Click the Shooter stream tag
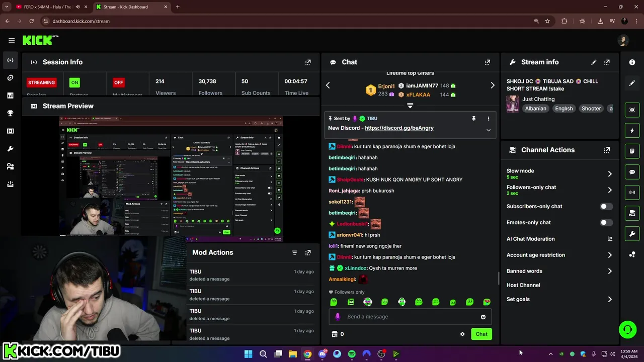 point(591,109)
